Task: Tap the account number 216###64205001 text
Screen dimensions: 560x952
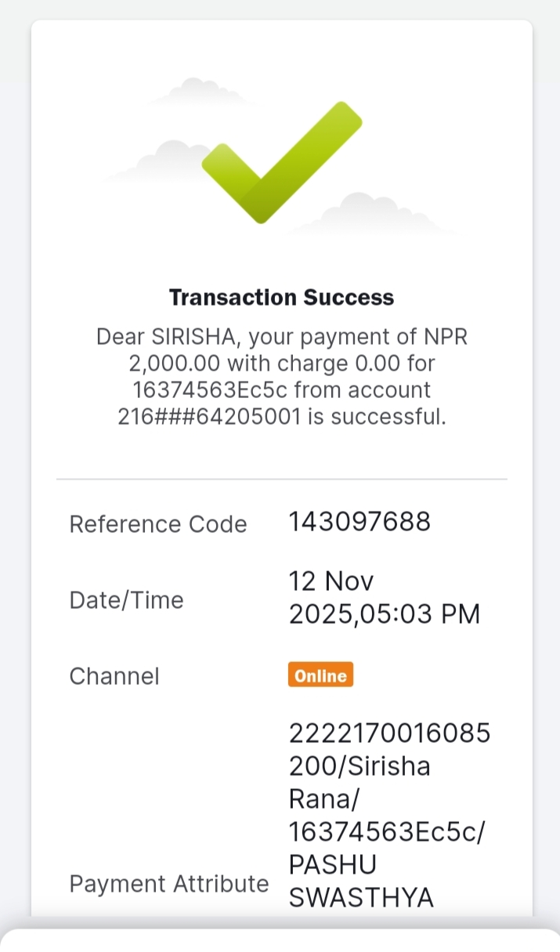Action: click(209, 417)
